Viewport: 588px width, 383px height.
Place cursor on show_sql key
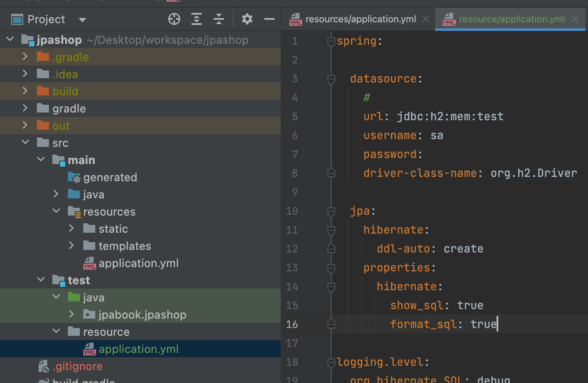pyautogui.click(x=417, y=305)
